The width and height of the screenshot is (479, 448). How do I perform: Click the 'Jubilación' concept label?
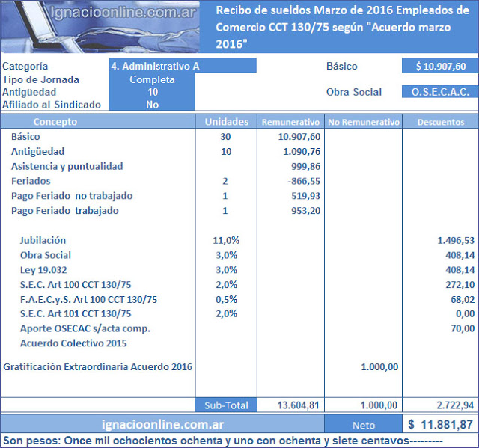pyautogui.click(x=43, y=240)
